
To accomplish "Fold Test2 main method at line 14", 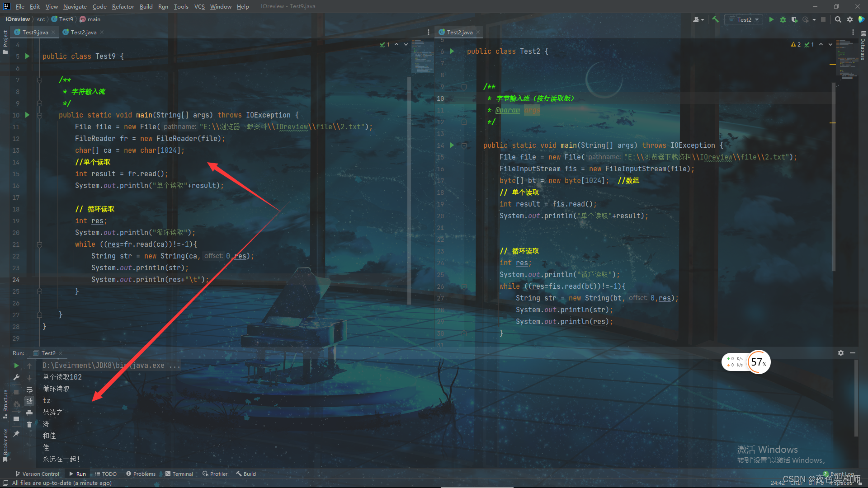I will [464, 145].
